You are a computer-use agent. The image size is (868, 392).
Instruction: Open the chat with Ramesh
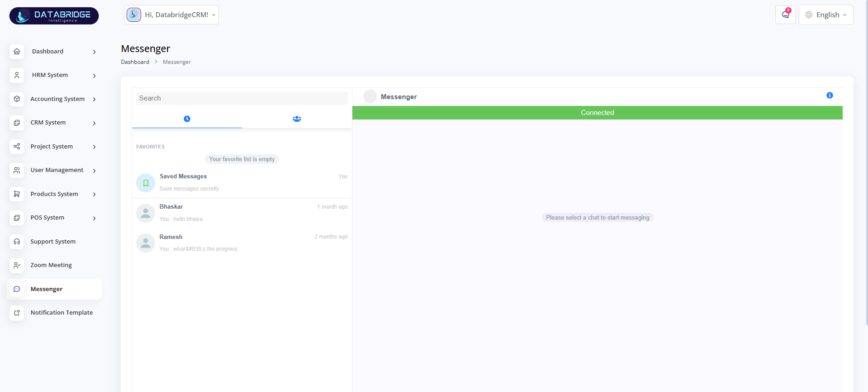242,243
